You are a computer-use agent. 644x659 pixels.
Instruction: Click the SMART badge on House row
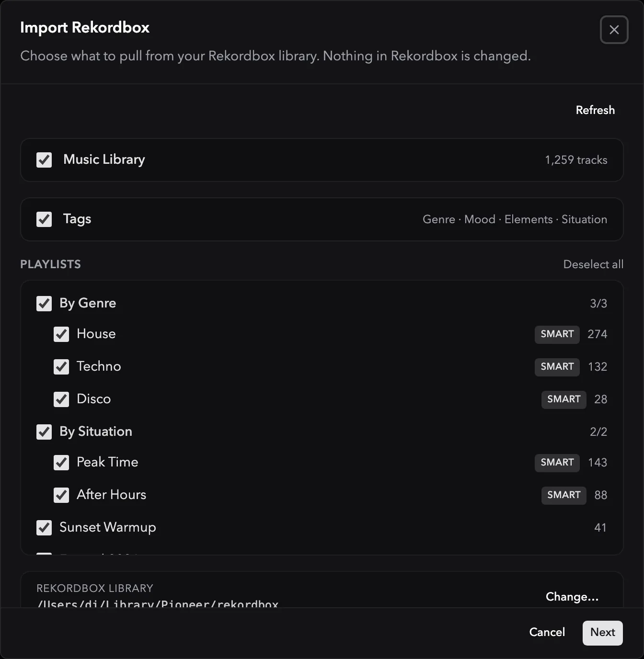(x=557, y=334)
